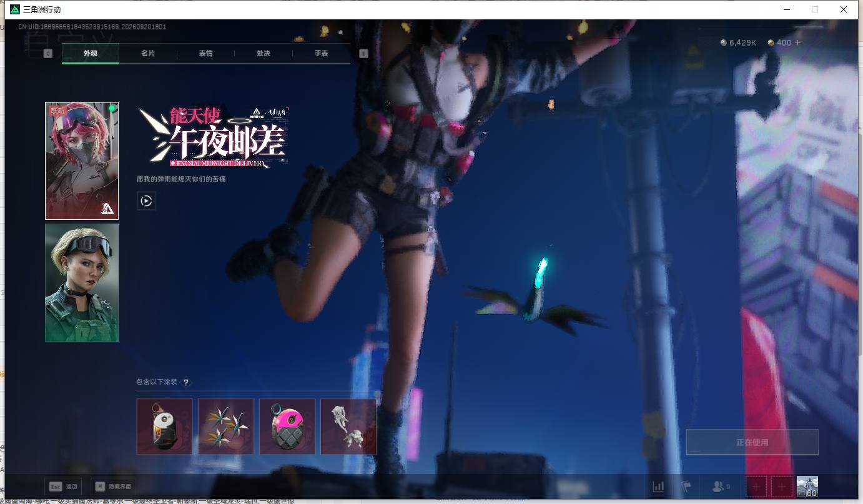Open the 外观 appearance tab
The width and height of the screenshot is (863, 504).
point(91,54)
